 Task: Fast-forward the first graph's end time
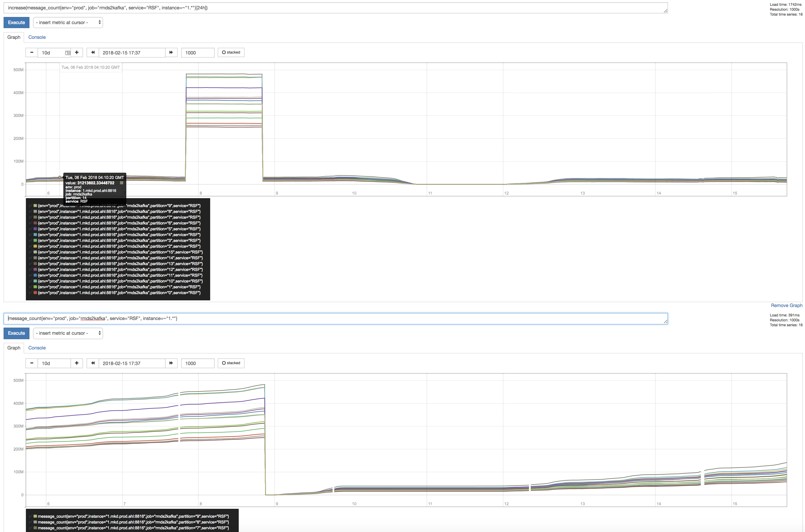coord(171,52)
